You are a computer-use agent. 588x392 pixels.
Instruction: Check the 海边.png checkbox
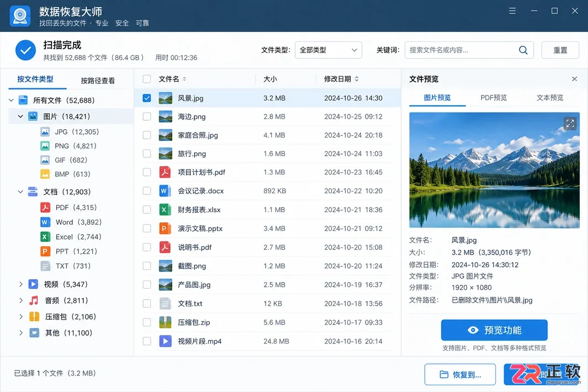point(147,116)
